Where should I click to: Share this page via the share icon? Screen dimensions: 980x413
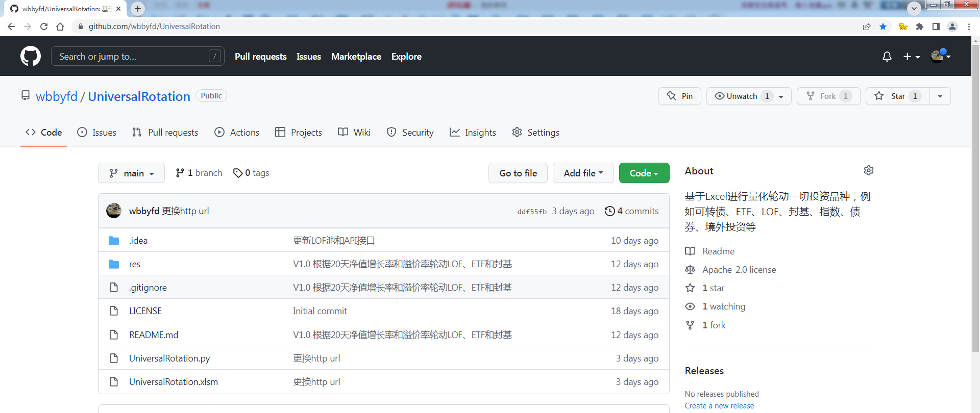click(x=867, y=27)
